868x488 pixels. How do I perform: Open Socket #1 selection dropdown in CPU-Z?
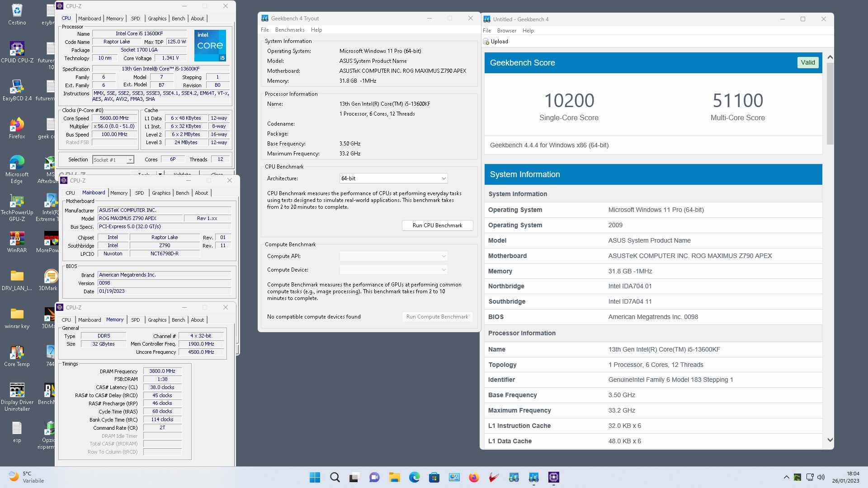click(x=113, y=160)
